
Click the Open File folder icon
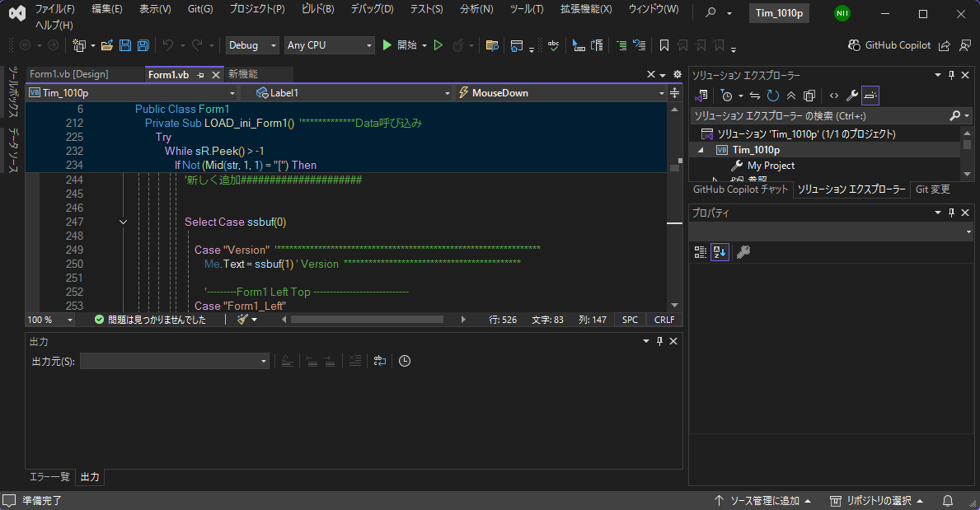pyautogui.click(x=107, y=45)
